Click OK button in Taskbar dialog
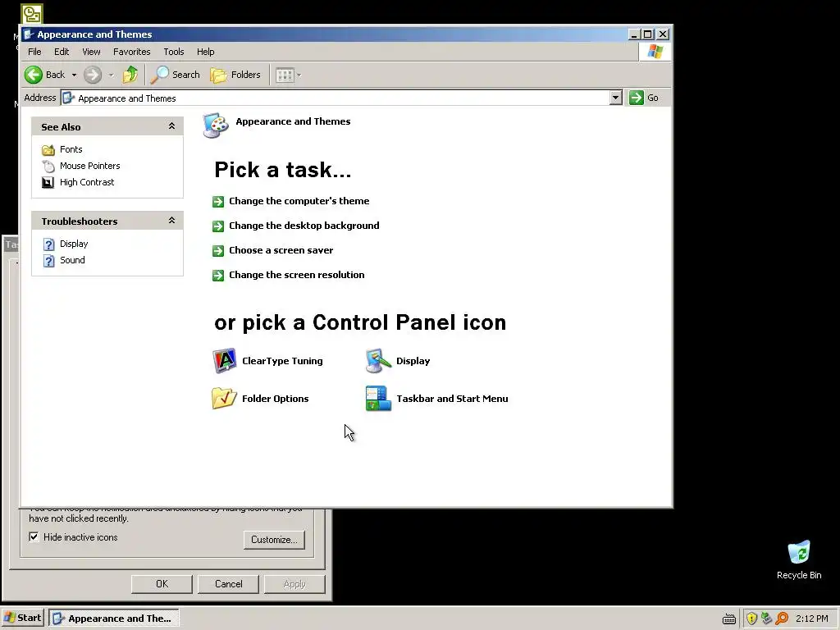The width and height of the screenshot is (840, 630). (162, 584)
